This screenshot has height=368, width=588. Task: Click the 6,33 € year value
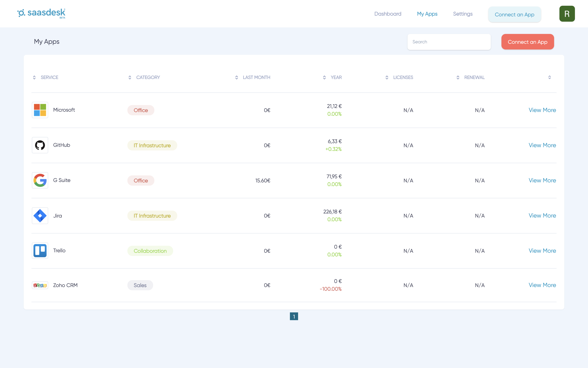pos(335,141)
